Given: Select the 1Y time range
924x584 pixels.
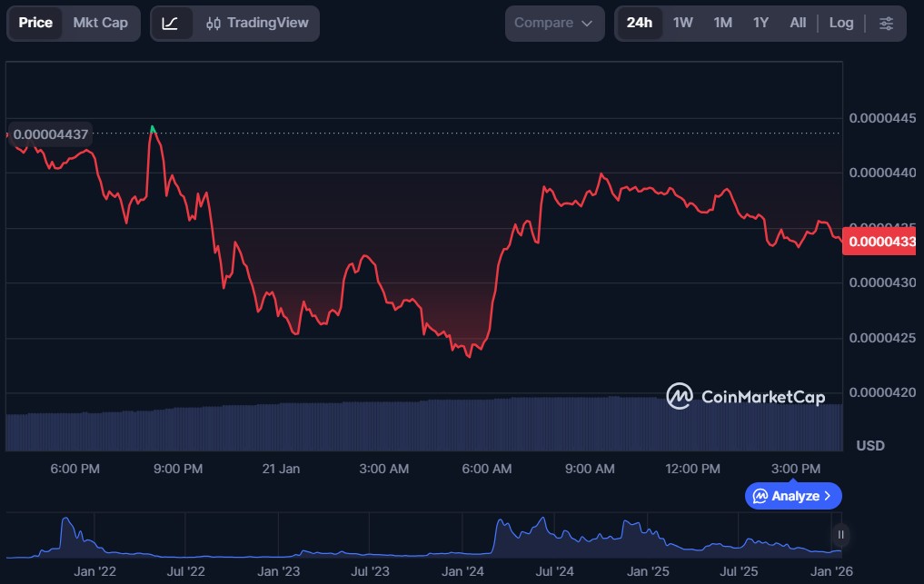Looking at the screenshot, I should [x=760, y=23].
